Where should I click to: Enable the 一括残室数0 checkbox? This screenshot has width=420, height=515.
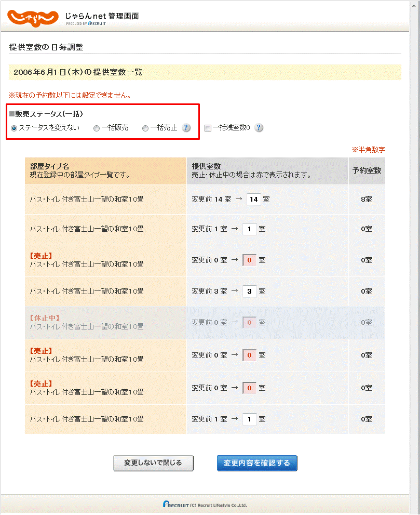coord(208,128)
